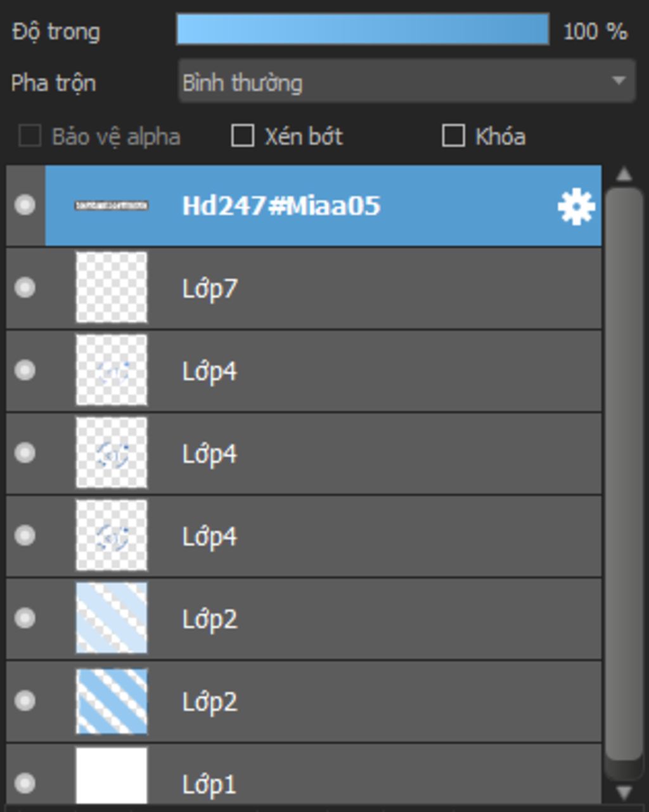Open the Pha trộn blend mode dropdown

pos(407,81)
